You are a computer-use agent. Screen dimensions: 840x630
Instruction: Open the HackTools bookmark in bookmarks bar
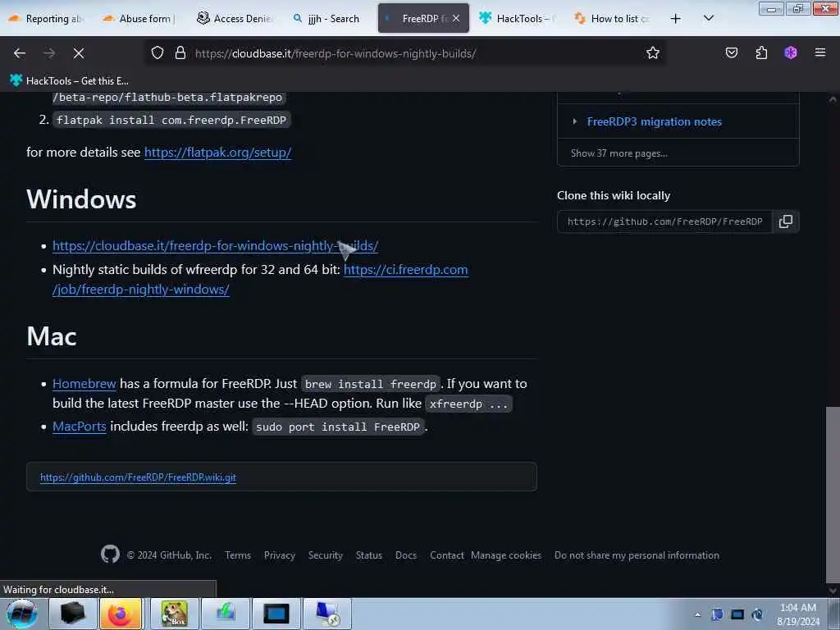pos(70,81)
